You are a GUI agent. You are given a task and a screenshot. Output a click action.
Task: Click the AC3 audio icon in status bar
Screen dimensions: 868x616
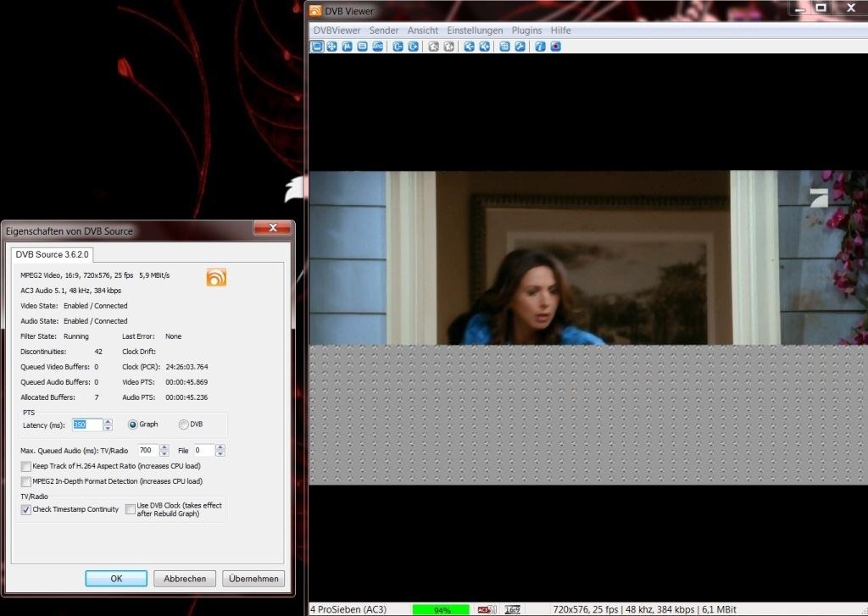click(487, 609)
